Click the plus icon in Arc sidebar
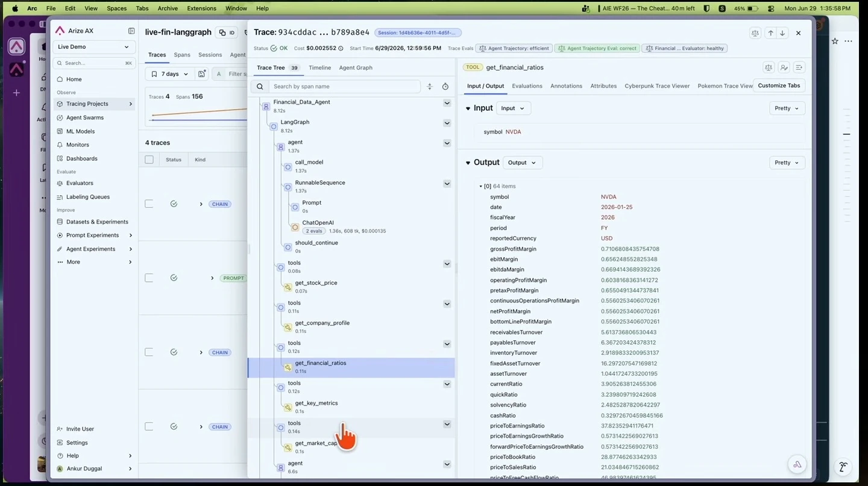868x486 pixels. coord(16,93)
